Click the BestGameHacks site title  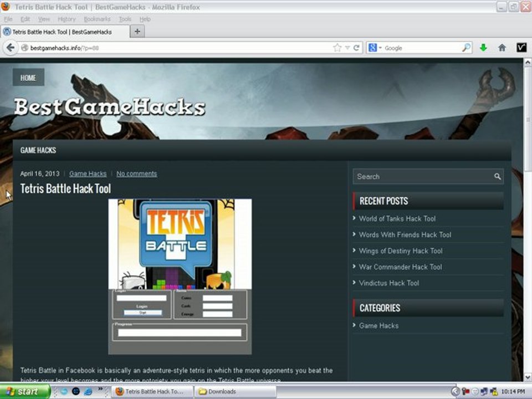(110, 107)
